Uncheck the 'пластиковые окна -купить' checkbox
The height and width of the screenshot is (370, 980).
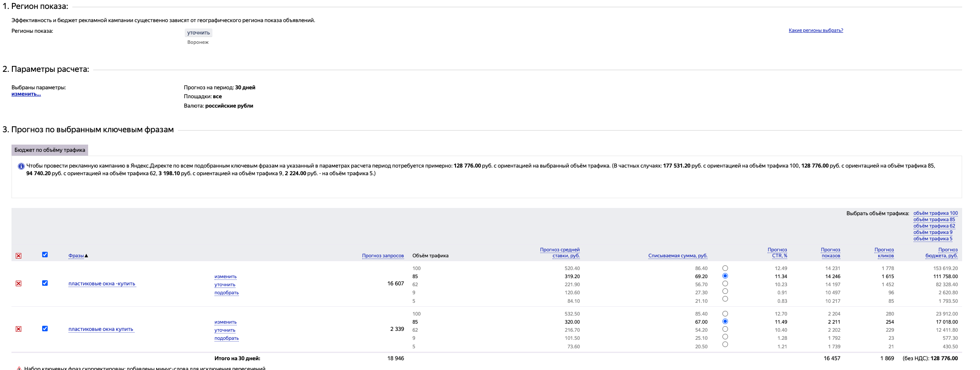(x=45, y=283)
